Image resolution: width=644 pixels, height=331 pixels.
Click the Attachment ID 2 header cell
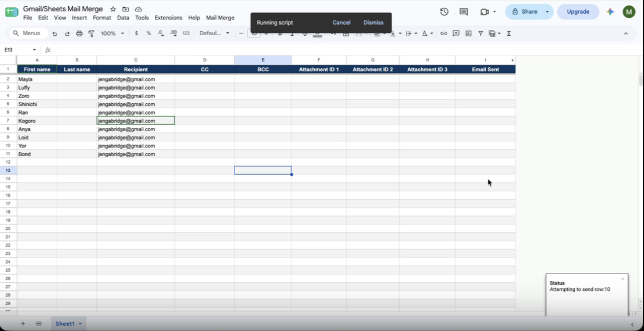[373, 70]
